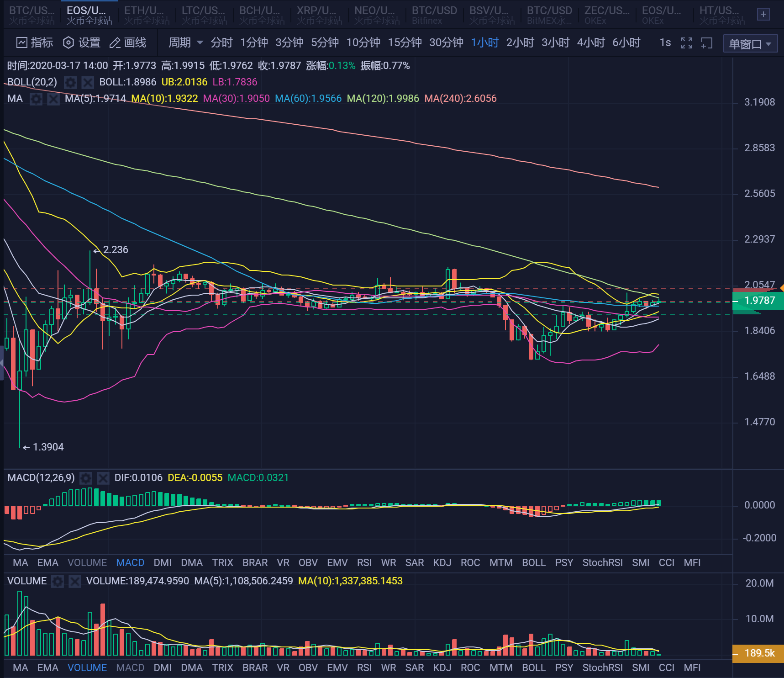The height and width of the screenshot is (678, 784).
Task: Select TRIX in the bottom indicator row
Action: click(x=222, y=668)
